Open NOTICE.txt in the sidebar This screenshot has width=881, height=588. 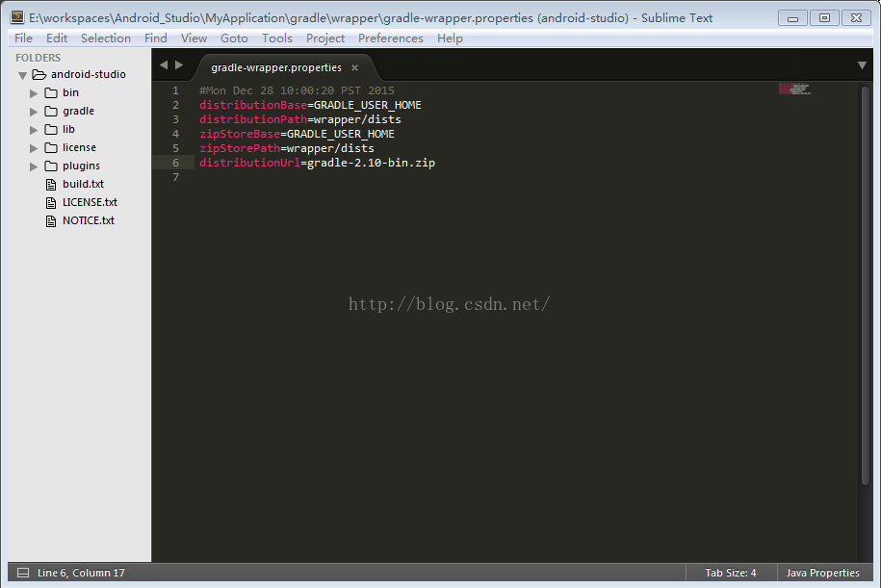89,220
